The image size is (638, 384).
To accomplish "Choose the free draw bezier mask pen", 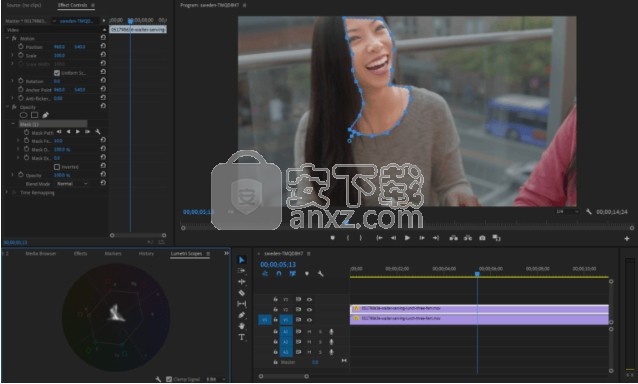I will pyautogui.click(x=45, y=115).
